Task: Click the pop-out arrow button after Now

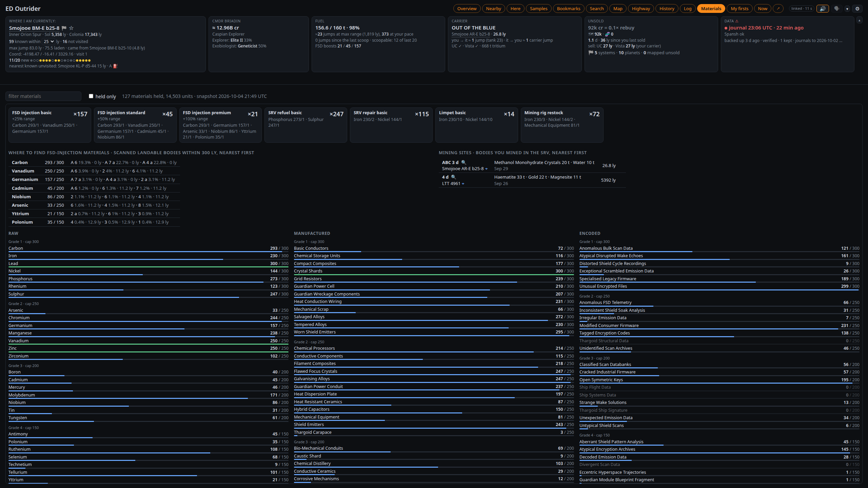Action: [778, 9]
